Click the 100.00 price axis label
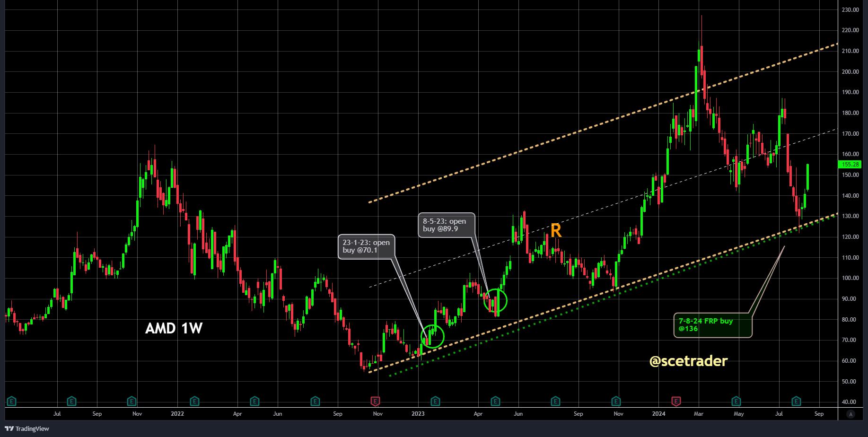 (x=850, y=278)
